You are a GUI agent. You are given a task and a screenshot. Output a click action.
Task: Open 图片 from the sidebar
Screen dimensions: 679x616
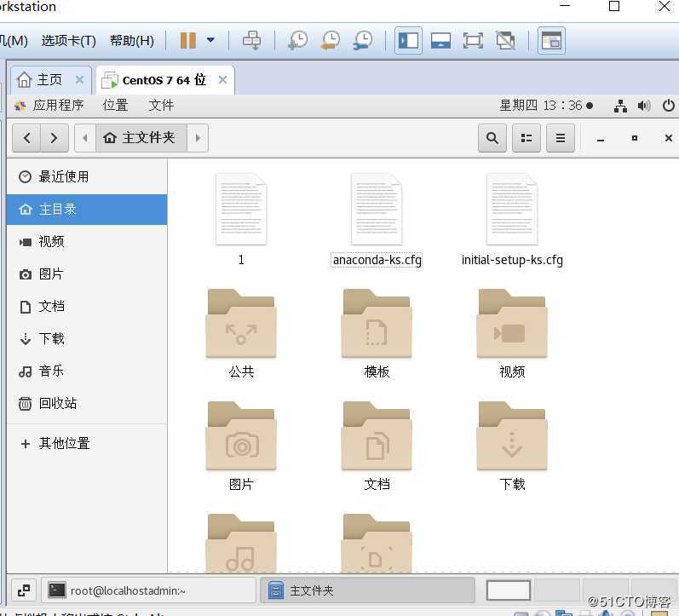(87, 274)
